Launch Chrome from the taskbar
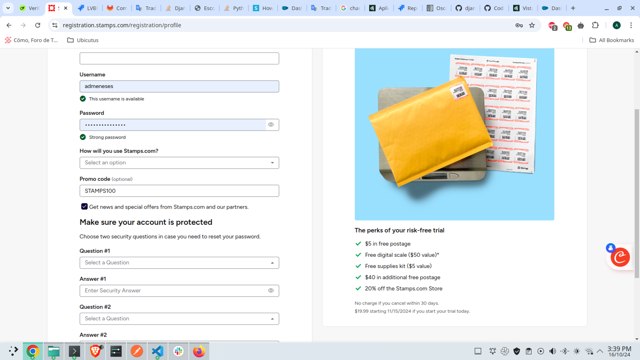This screenshot has height=360, width=640. 33,351
